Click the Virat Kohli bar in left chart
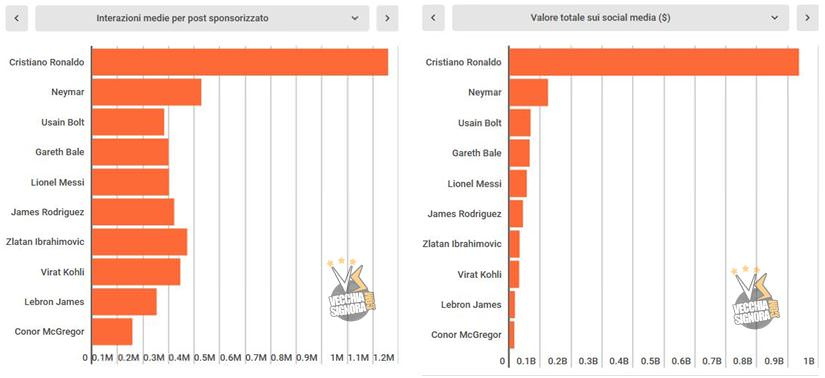The width and height of the screenshot is (825, 378). 136,272
